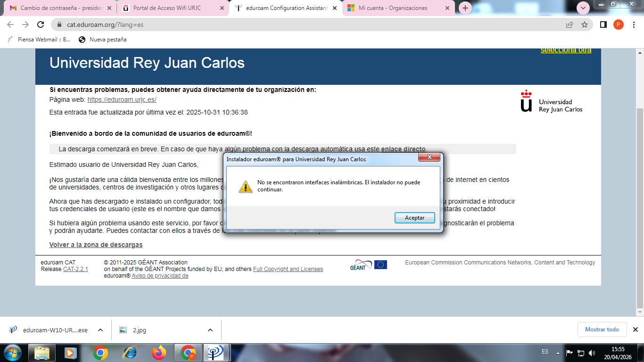
Task: Bookmark this page with the star icon
Action: pyautogui.click(x=585, y=25)
